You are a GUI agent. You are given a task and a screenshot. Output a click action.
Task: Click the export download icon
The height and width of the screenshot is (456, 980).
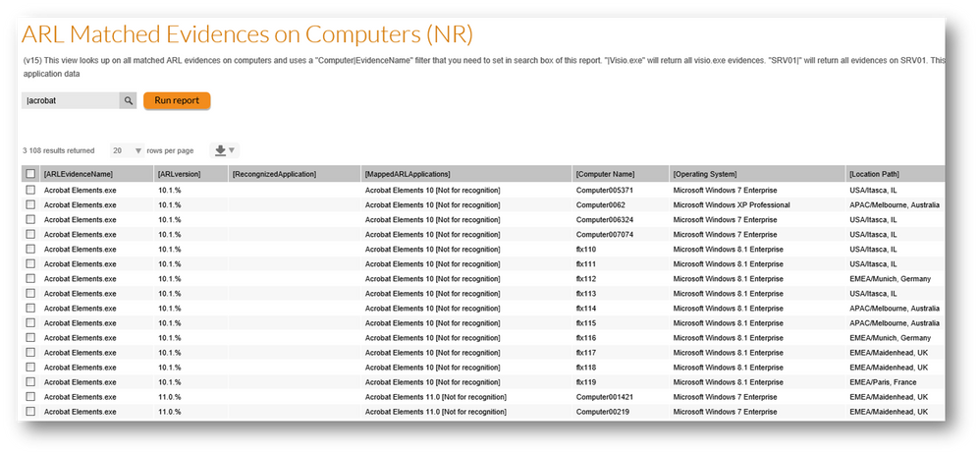pyautogui.click(x=220, y=150)
